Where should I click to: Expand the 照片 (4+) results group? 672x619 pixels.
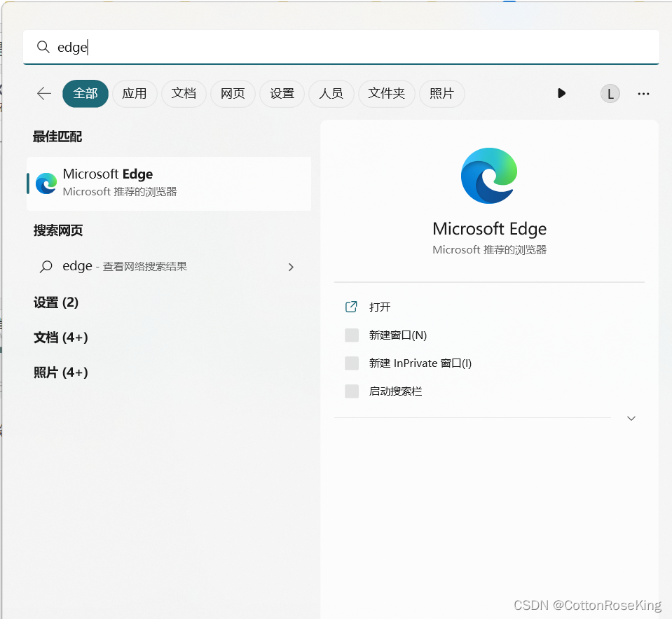(x=61, y=373)
